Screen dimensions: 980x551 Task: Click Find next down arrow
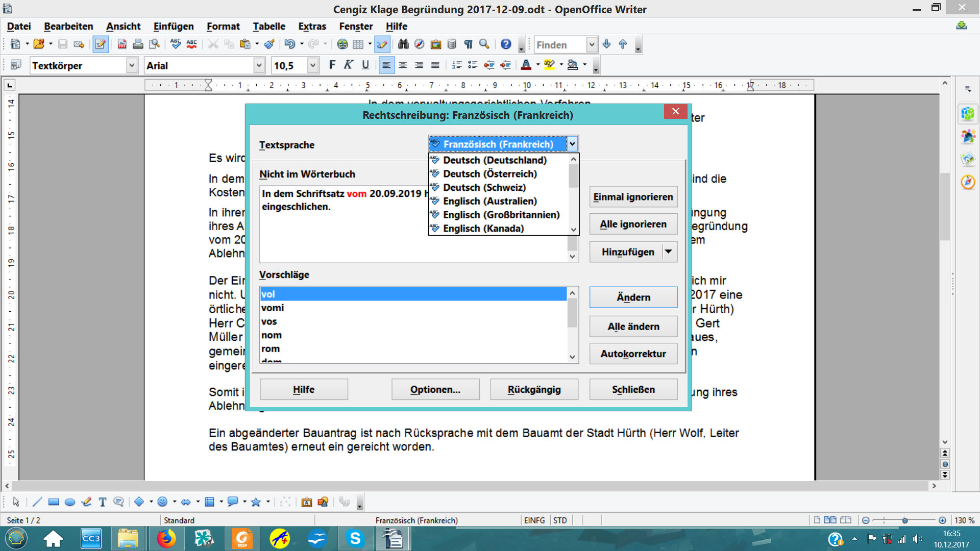tap(606, 44)
